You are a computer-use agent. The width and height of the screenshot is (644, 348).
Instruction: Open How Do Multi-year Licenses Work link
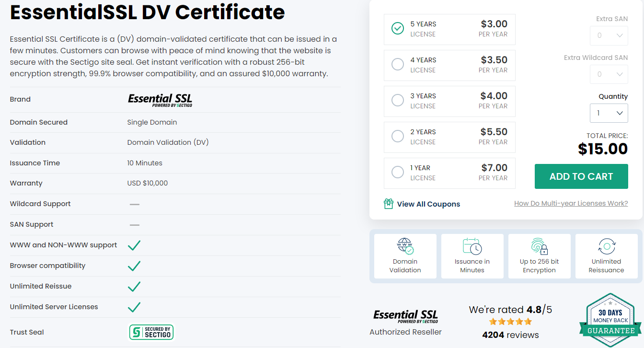coord(571,203)
